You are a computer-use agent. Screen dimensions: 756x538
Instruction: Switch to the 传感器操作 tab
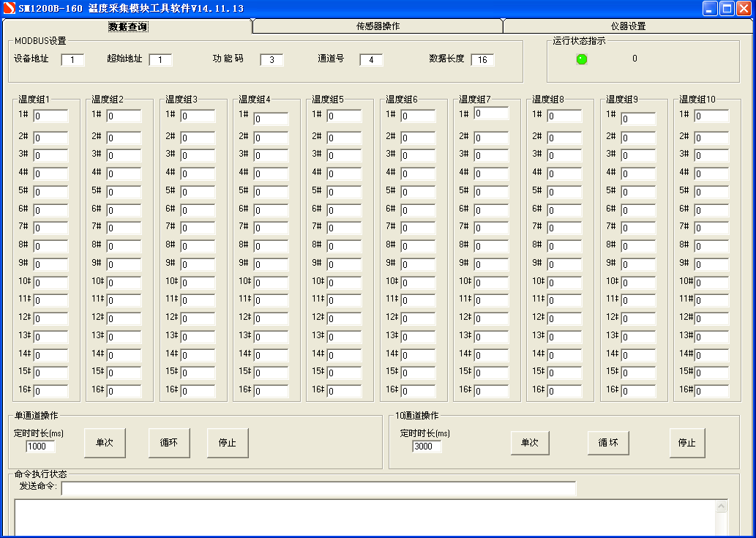tap(378, 26)
